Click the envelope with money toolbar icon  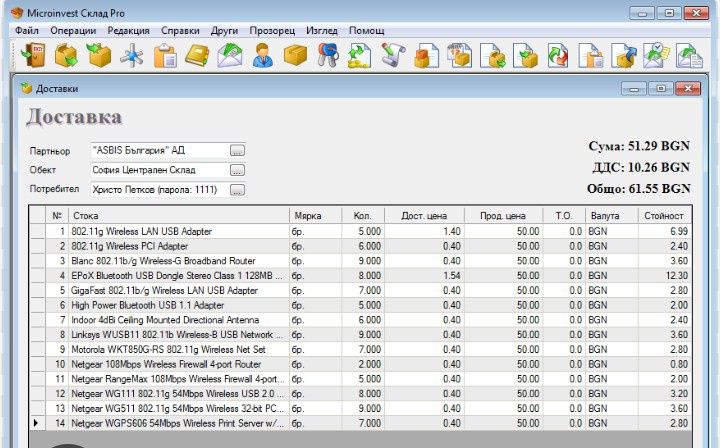(x=230, y=56)
